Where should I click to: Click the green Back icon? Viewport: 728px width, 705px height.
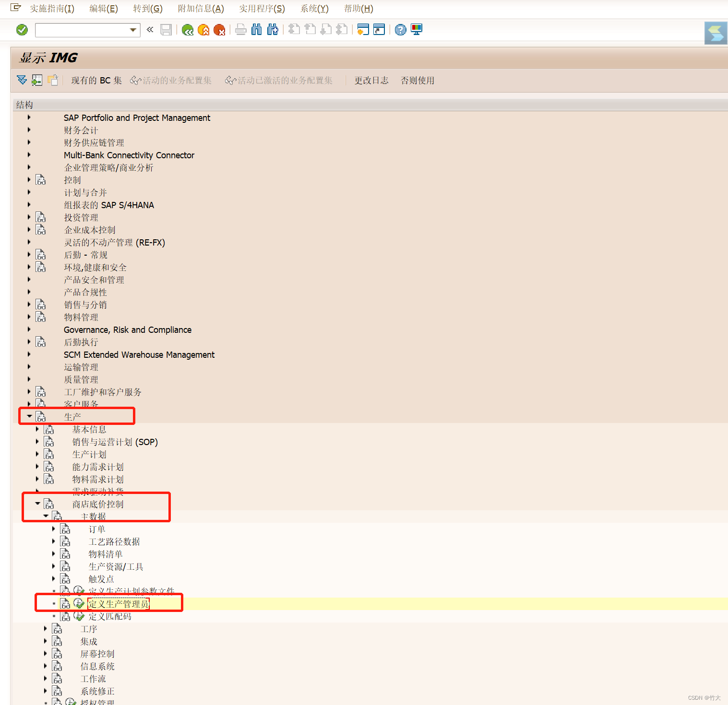tap(188, 30)
